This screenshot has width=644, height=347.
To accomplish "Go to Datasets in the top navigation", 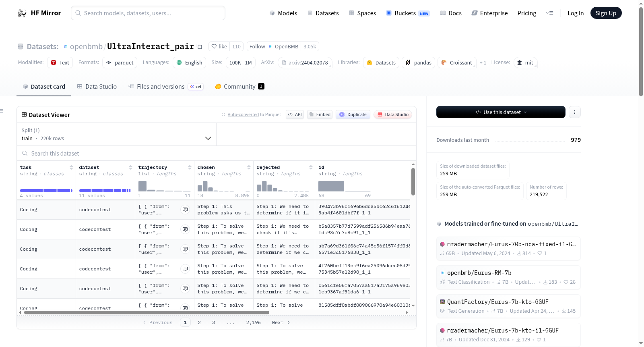I will (x=323, y=13).
